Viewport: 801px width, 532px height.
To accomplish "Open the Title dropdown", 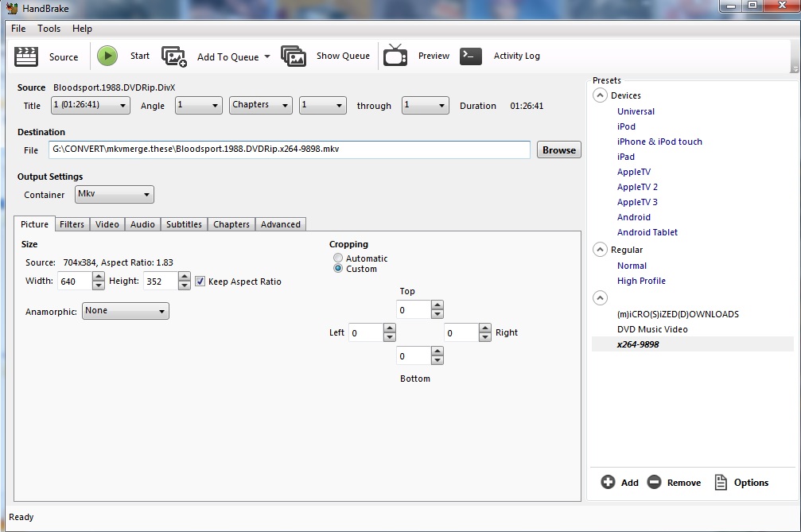I will point(91,105).
